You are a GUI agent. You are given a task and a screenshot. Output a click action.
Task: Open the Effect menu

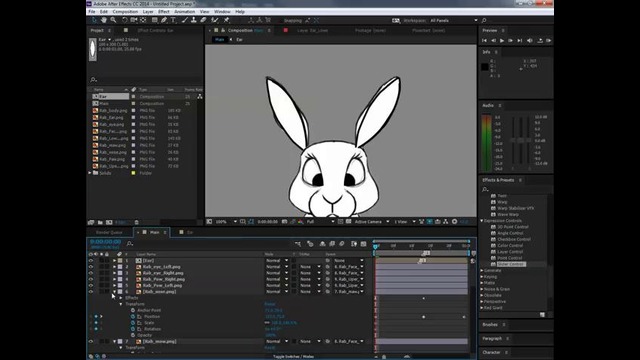164,12
